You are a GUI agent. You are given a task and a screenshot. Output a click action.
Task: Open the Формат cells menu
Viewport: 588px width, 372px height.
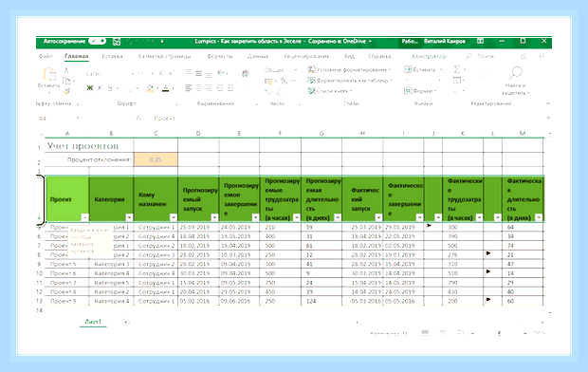click(x=420, y=91)
